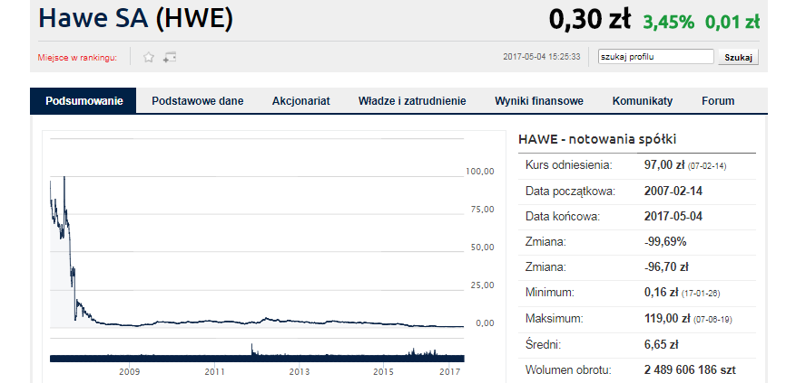Click the 25,00 price axis label

pyautogui.click(x=482, y=285)
